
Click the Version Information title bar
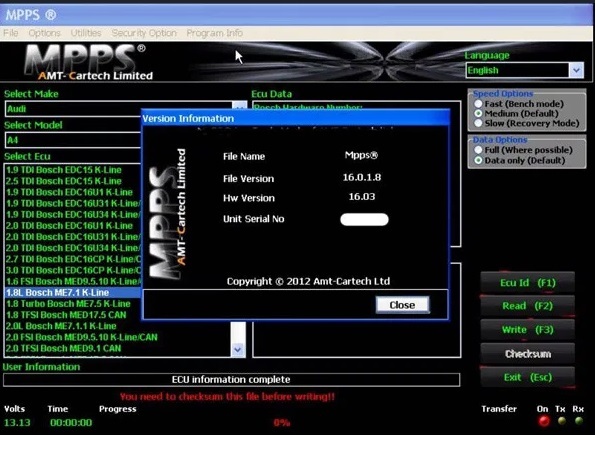tap(296, 118)
